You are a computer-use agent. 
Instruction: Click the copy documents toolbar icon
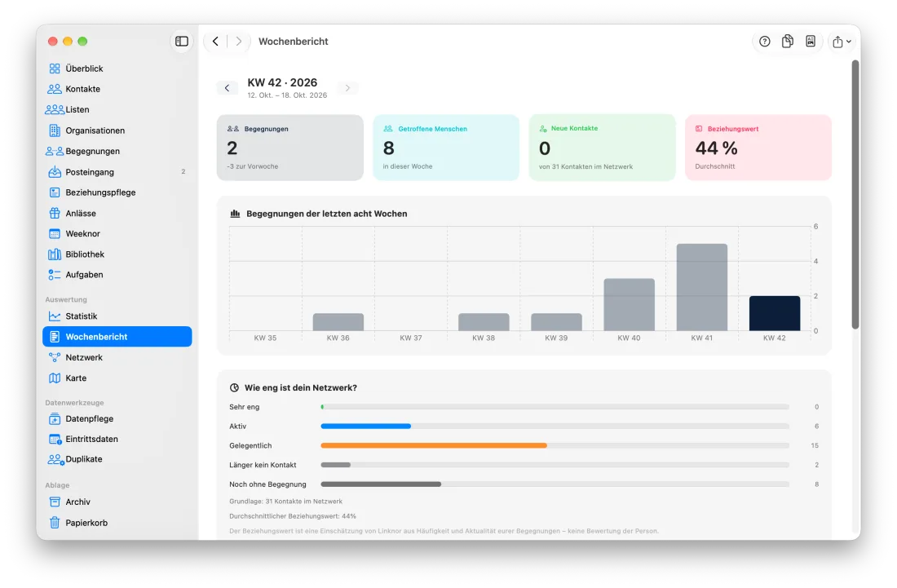pos(788,41)
